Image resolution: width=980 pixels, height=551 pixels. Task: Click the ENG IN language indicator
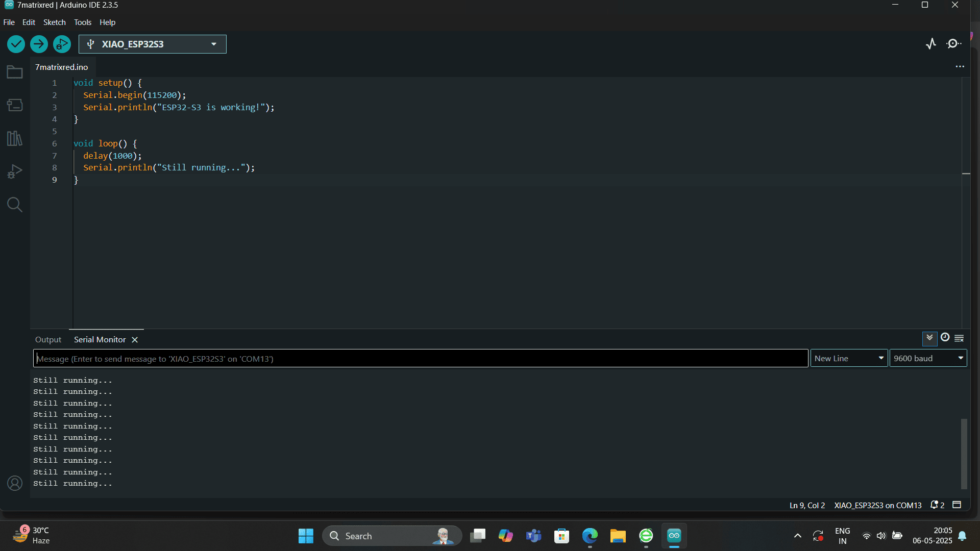842,536
